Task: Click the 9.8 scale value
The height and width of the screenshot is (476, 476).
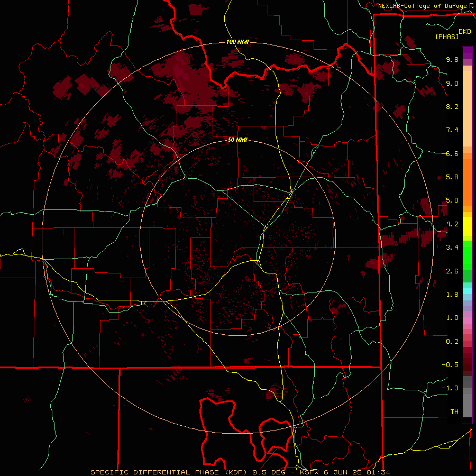Action: (452, 60)
